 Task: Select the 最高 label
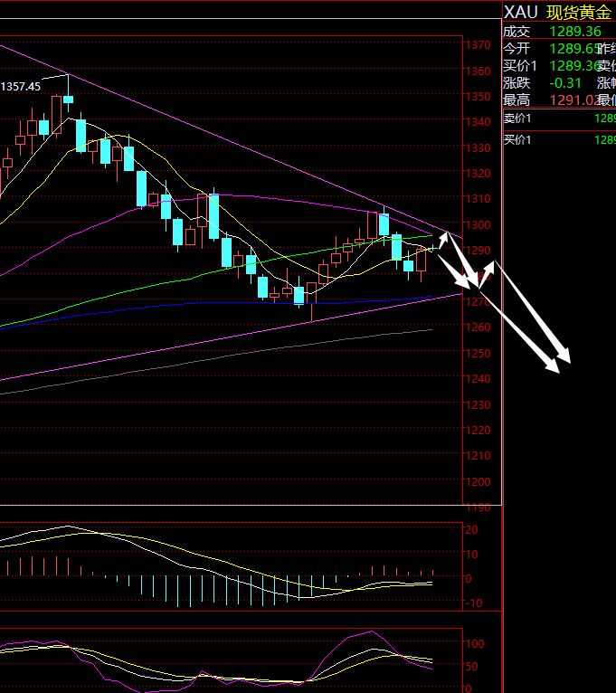[x=516, y=100]
